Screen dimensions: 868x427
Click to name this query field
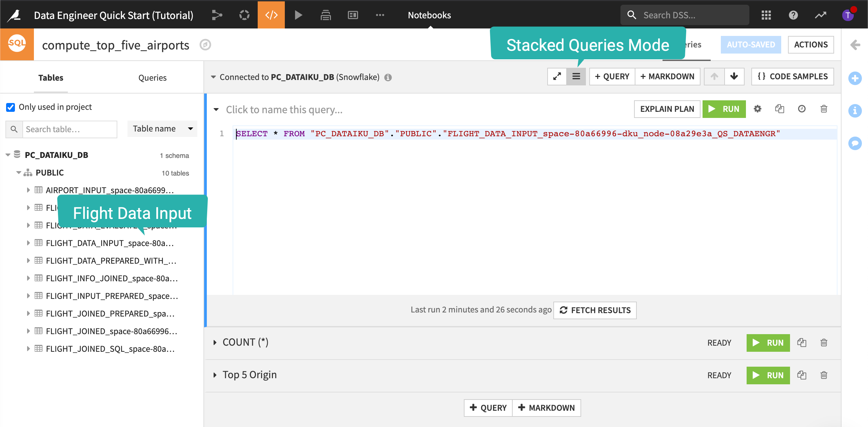[284, 109]
